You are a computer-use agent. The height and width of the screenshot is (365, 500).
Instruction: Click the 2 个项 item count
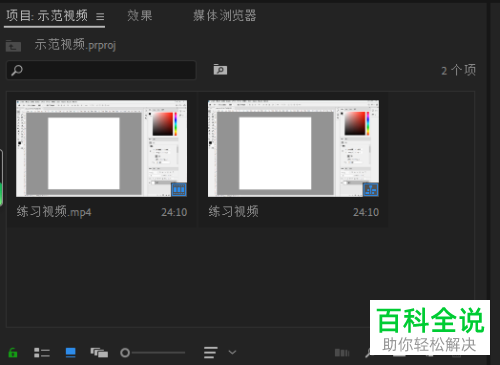459,70
